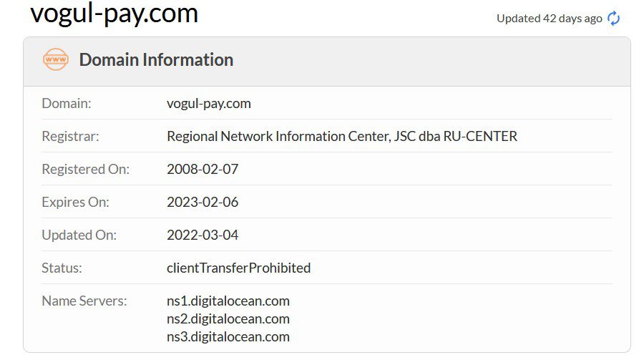Click the Registered On: field label
The height and width of the screenshot is (360, 644).
(x=85, y=169)
